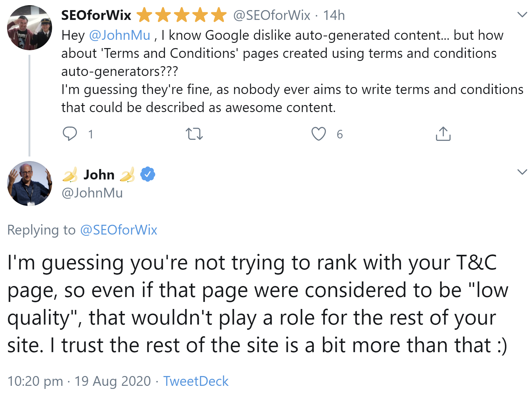532x399 pixels.
Task: Open SEOforWix profile picture
Action: tap(29, 28)
